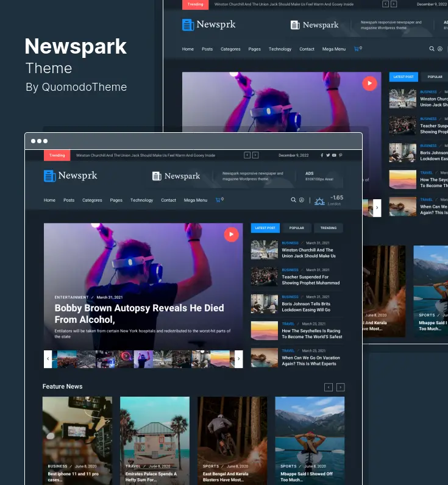Click TRAVEL tag on Emirates Palace card
The height and width of the screenshot is (485, 448).
[x=133, y=466]
